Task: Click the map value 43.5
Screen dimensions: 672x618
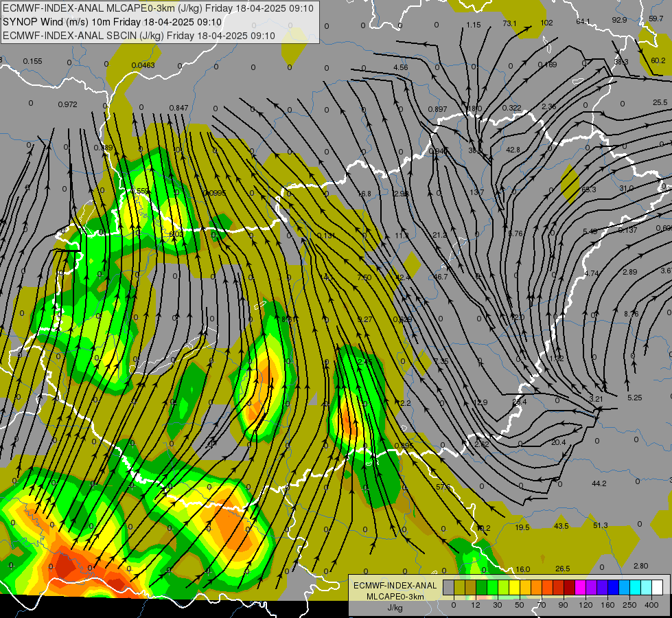Action: click(561, 526)
